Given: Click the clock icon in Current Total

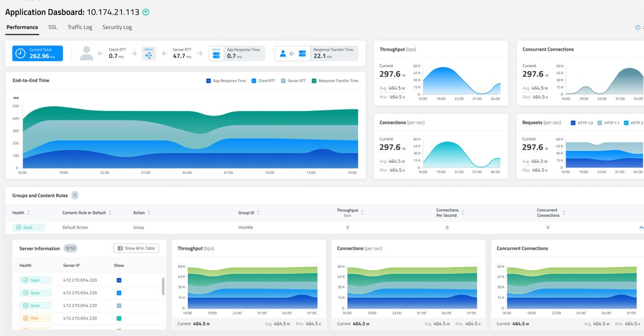Looking at the screenshot, I should (20, 53).
